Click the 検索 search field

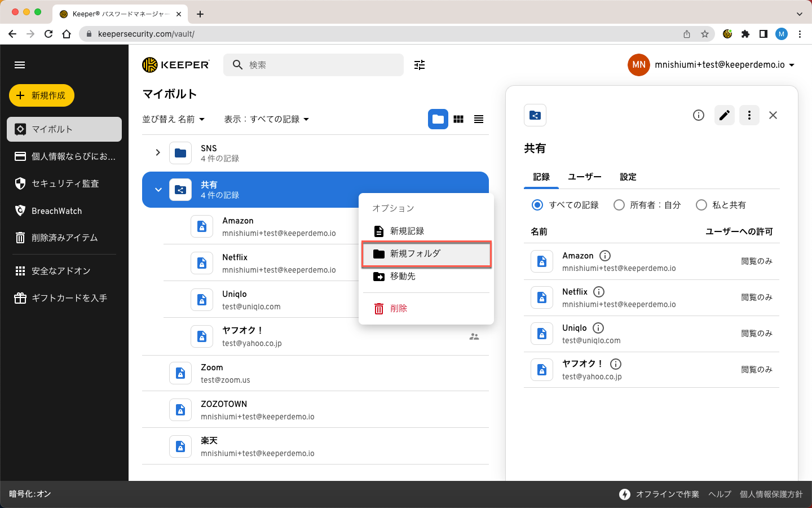coord(321,65)
